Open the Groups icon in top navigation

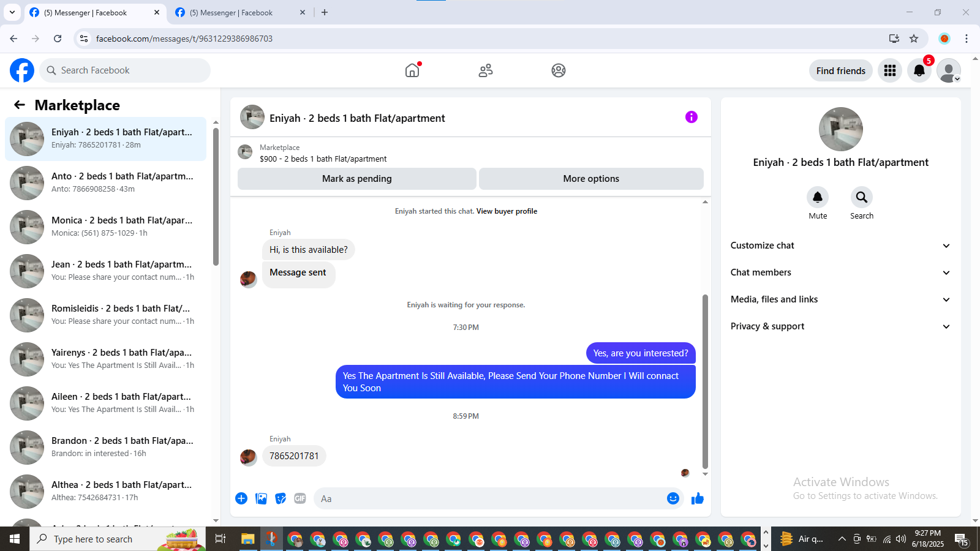(559, 70)
